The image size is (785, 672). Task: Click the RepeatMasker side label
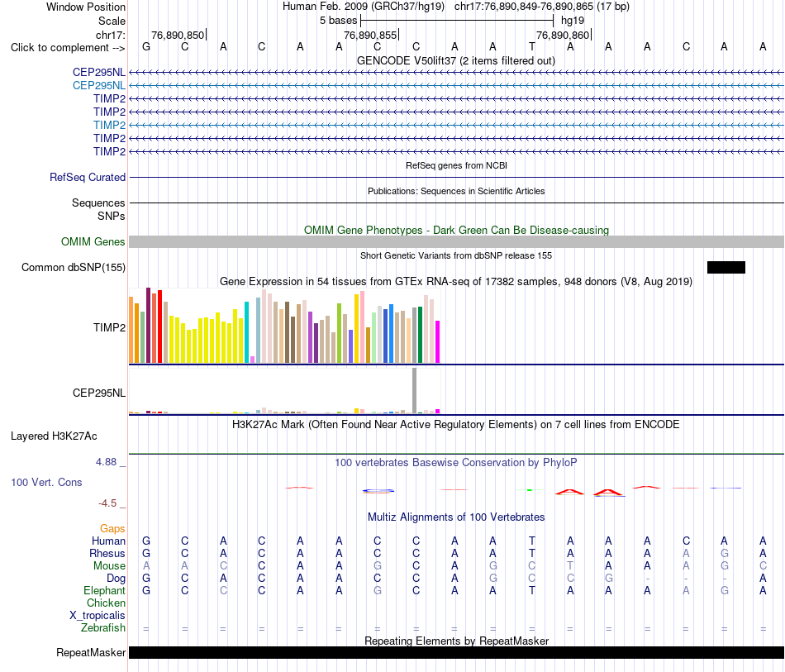pyautogui.click(x=91, y=653)
